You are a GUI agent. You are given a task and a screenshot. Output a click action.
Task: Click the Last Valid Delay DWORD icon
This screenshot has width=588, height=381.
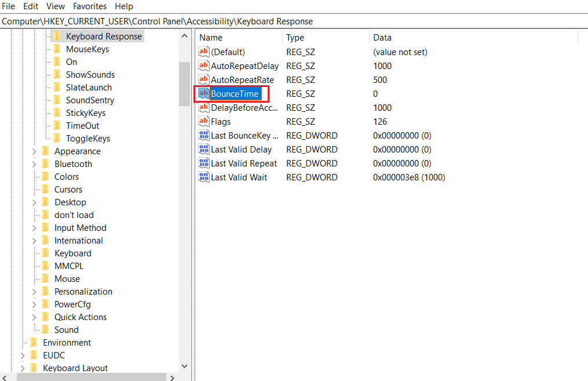tap(203, 149)
